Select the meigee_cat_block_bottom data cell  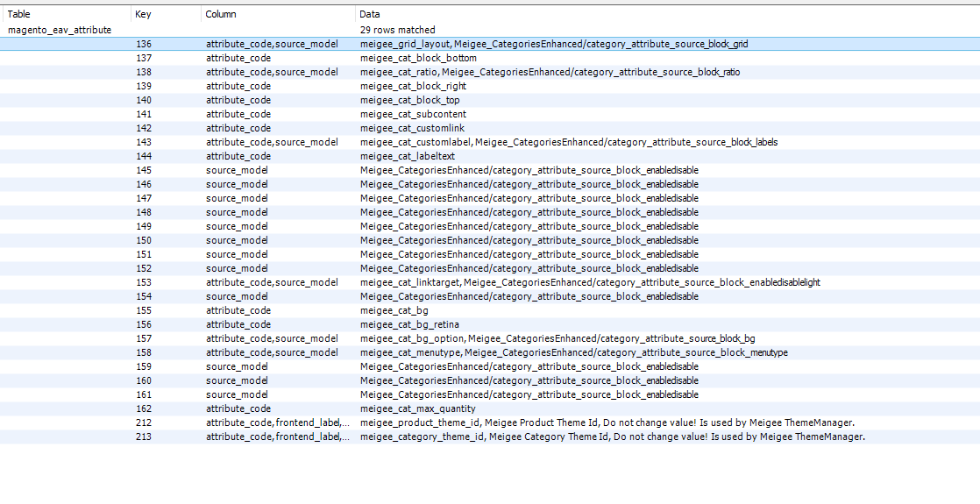418,58
